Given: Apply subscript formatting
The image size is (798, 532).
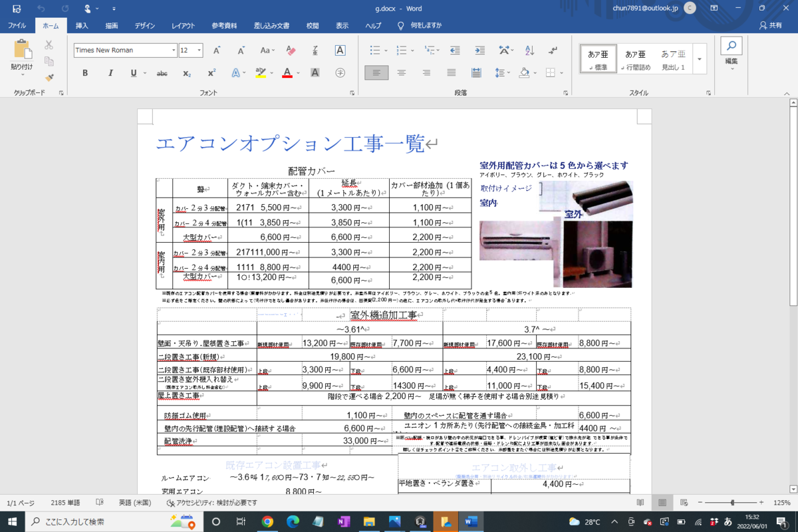Looking at the screenshot, I should [x=187, y=73].
